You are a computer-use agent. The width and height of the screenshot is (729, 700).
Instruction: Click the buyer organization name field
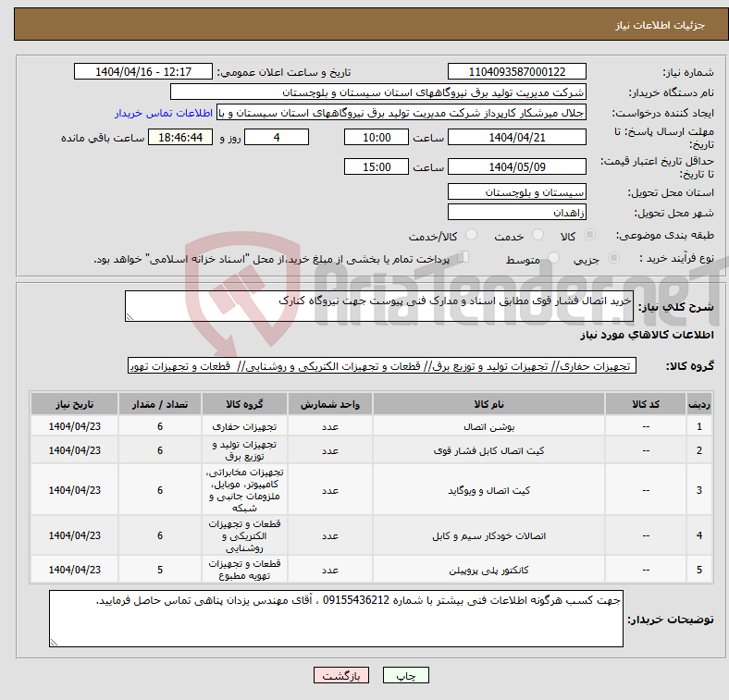tap(378, 92)
